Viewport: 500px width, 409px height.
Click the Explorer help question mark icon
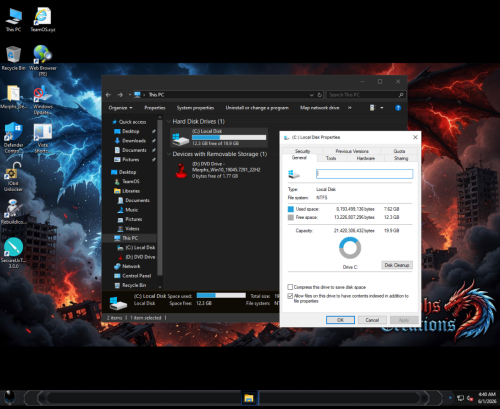point(398,108)
